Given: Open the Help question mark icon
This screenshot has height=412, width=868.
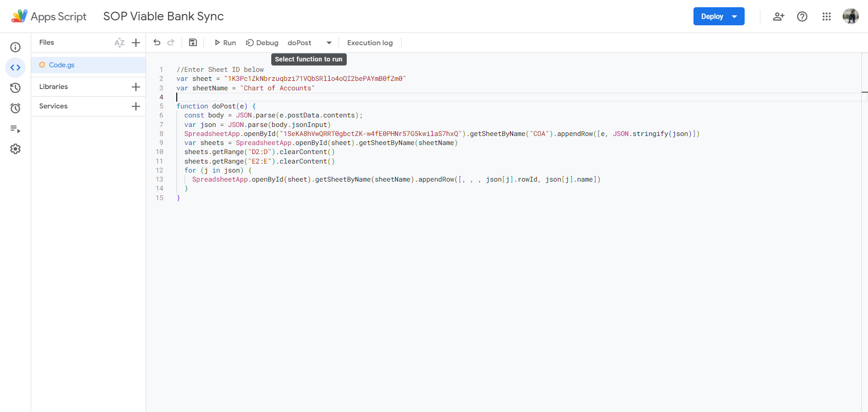Looking at the screenshot, I should click(x=802, y=17).
